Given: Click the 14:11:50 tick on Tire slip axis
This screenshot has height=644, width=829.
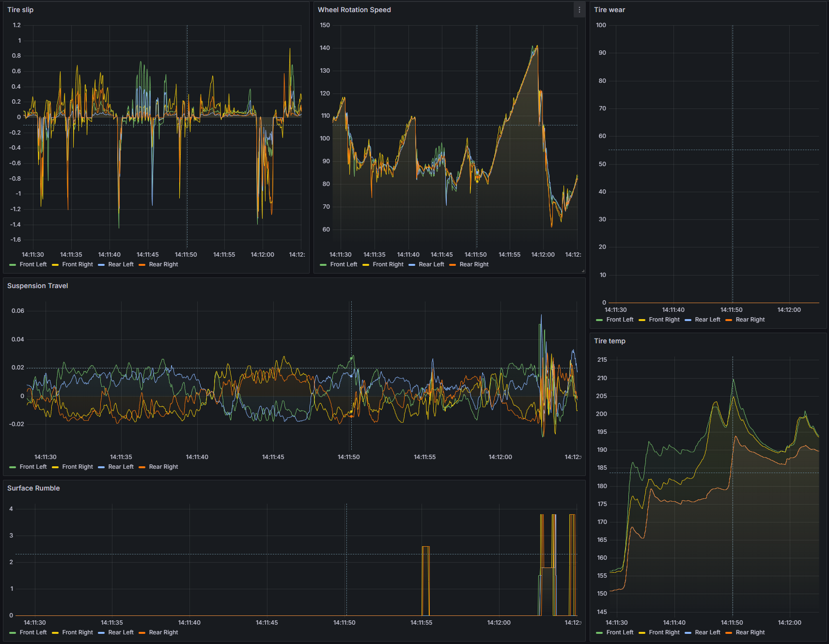Looking at the screenshot, I should pyautogui.click(x=186, y=255).
